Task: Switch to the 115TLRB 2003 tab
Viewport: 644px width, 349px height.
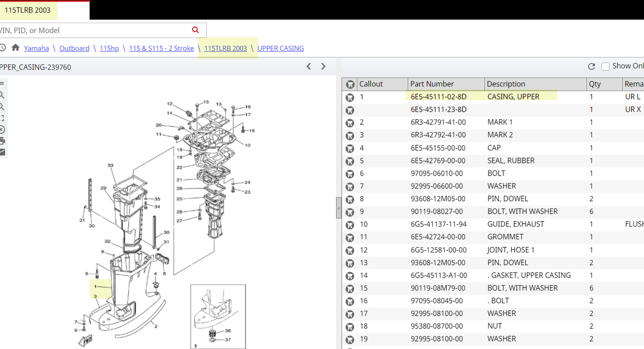Action: point(28,10)
